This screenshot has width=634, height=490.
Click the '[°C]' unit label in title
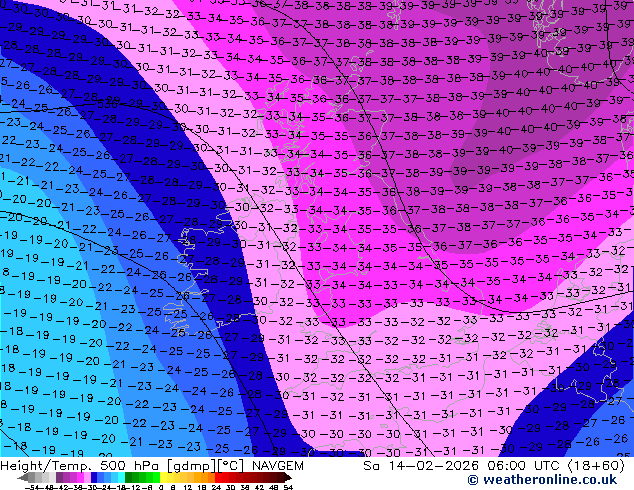point(231,466)
